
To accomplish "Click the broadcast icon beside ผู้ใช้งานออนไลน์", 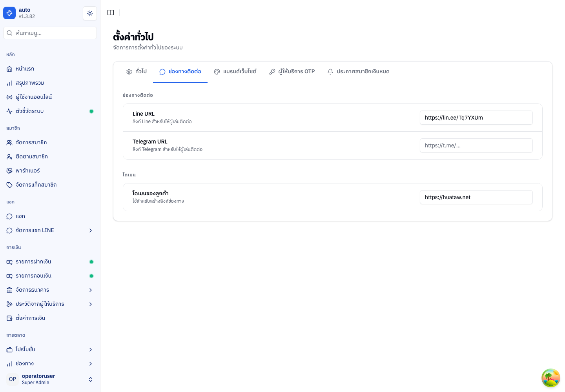I will 9,97.
